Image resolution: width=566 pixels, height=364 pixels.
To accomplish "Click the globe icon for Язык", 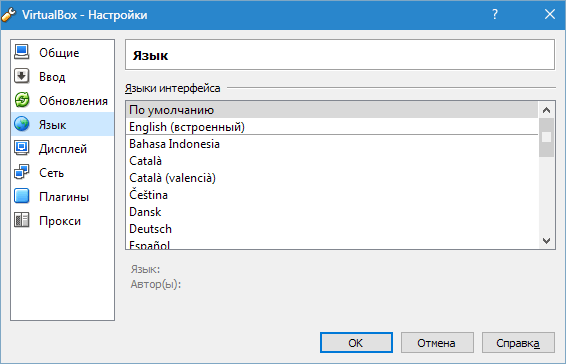I will pos(22,124).
